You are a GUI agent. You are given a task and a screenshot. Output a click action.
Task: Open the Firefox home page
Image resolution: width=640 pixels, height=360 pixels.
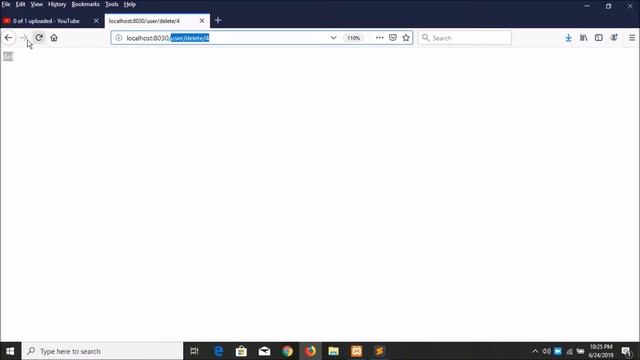pos(54,38)
